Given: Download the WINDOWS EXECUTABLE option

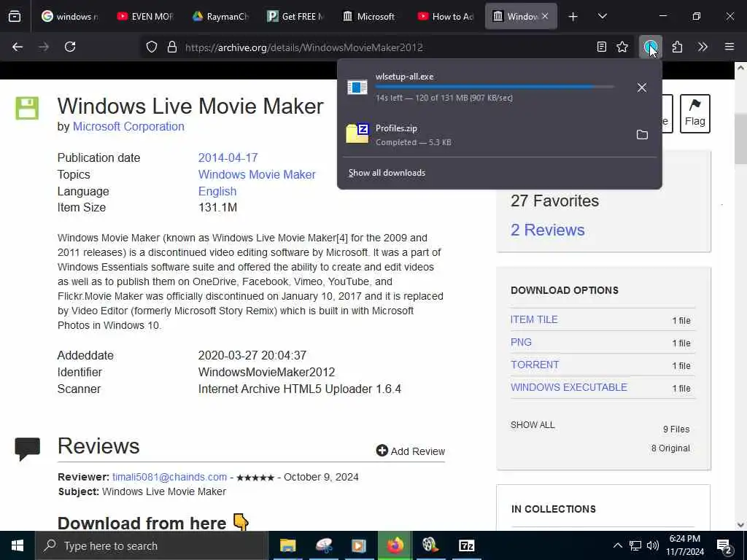Looking at the screenshot, I should (x=569, y=387).
